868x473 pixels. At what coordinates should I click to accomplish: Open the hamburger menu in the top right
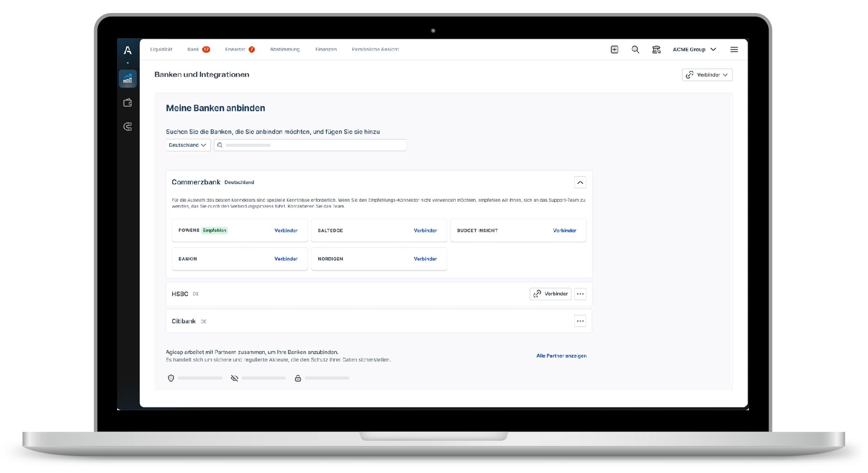[734, 49]
